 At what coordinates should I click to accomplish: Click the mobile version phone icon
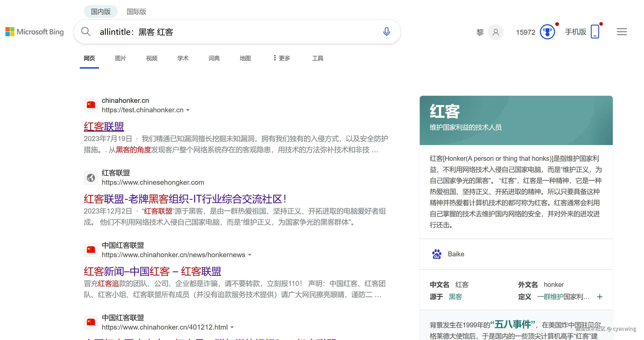[x=595, y=32]
